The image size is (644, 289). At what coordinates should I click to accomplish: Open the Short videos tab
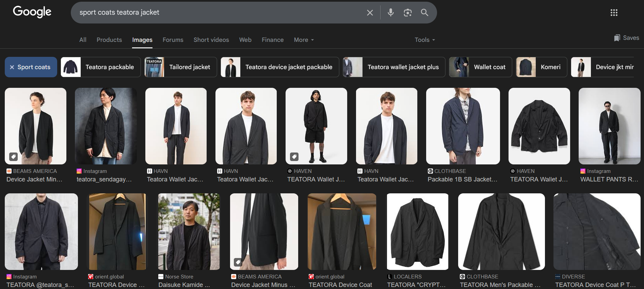coord(211,40)
